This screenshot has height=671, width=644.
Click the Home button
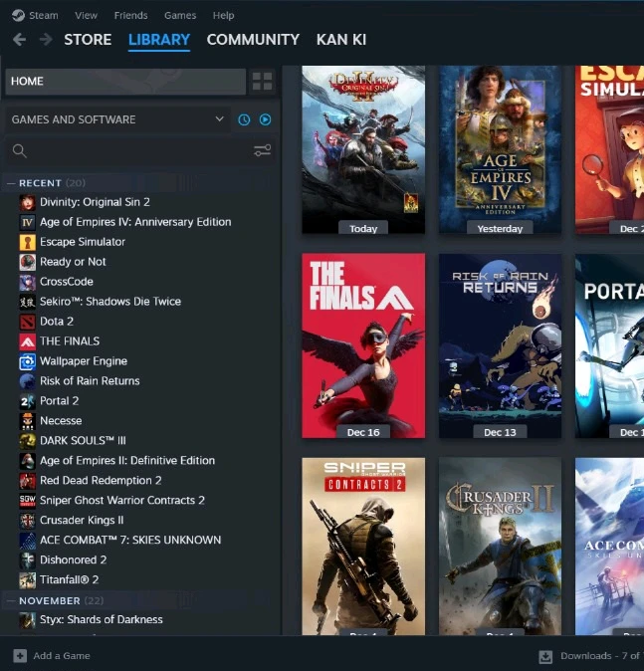(x=124, y=82)
